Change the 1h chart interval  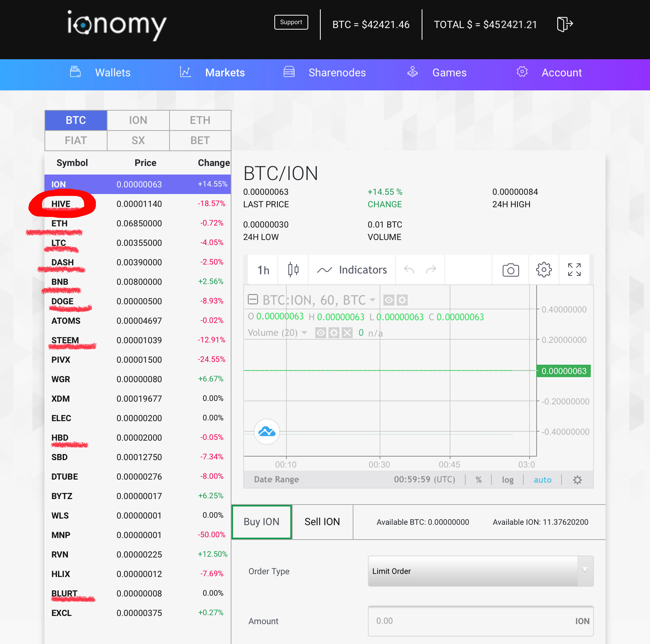click(263, 270)
